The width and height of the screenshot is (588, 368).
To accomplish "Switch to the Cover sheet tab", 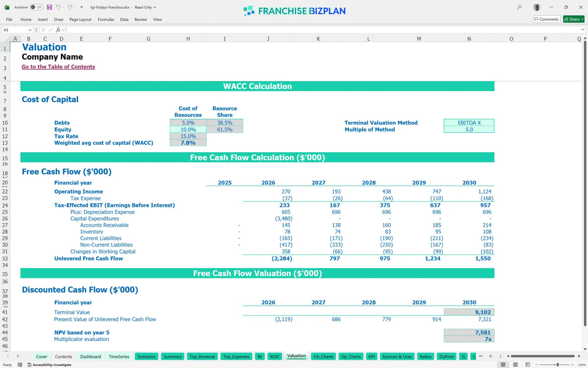I will (x=42, y=357).
